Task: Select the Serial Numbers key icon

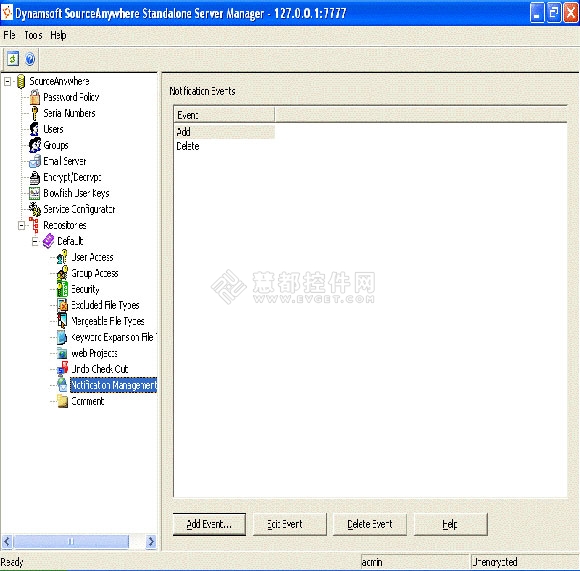Action: click(x=35, y=113)
